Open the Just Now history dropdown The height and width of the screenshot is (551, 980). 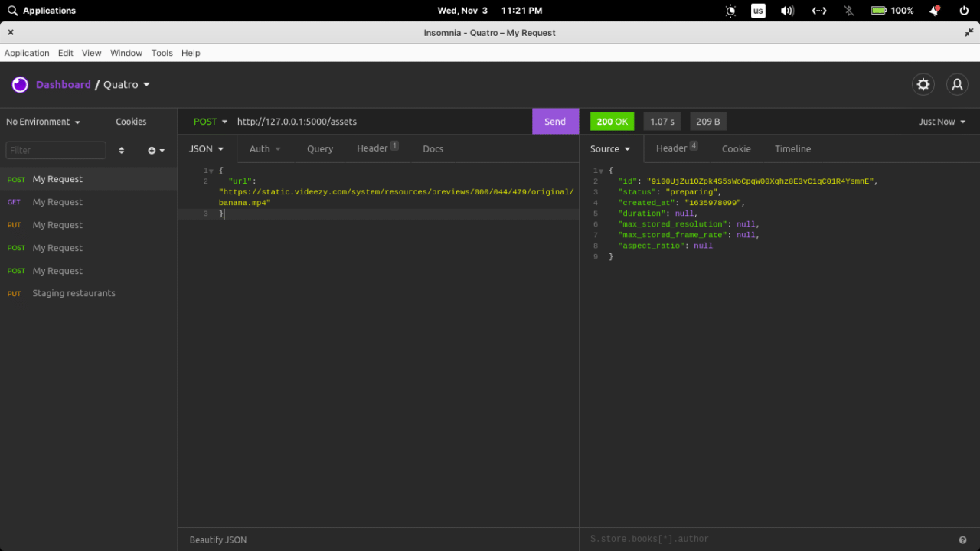[942, 122]
